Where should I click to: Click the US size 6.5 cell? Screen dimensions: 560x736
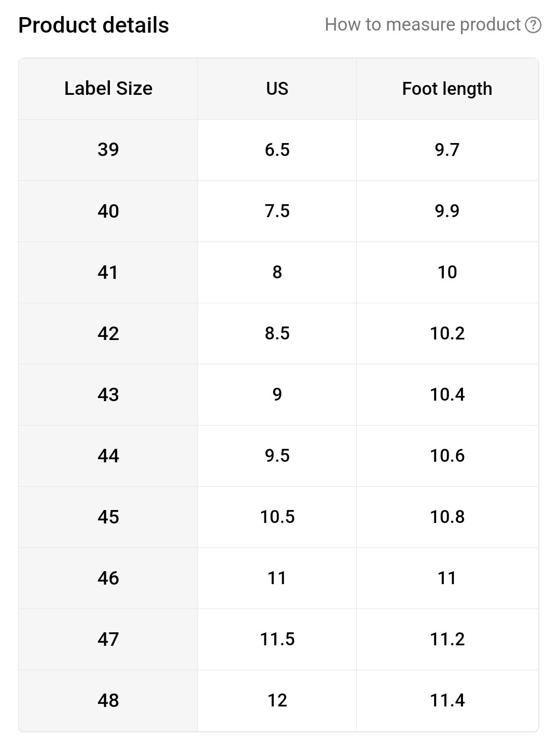[x=277, y=150]
